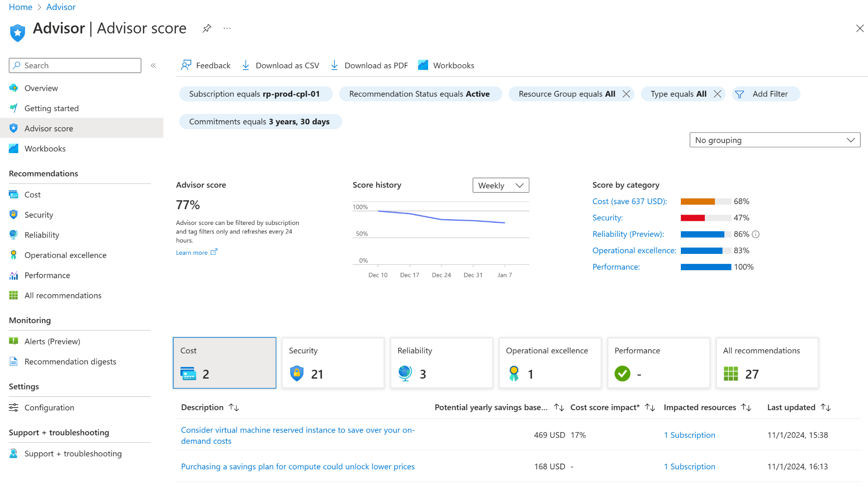Viewport: 868px width, 487px height.
Task: Click inside the sidebar Search field
Action: pyautogui.click(x=75, y=65)
